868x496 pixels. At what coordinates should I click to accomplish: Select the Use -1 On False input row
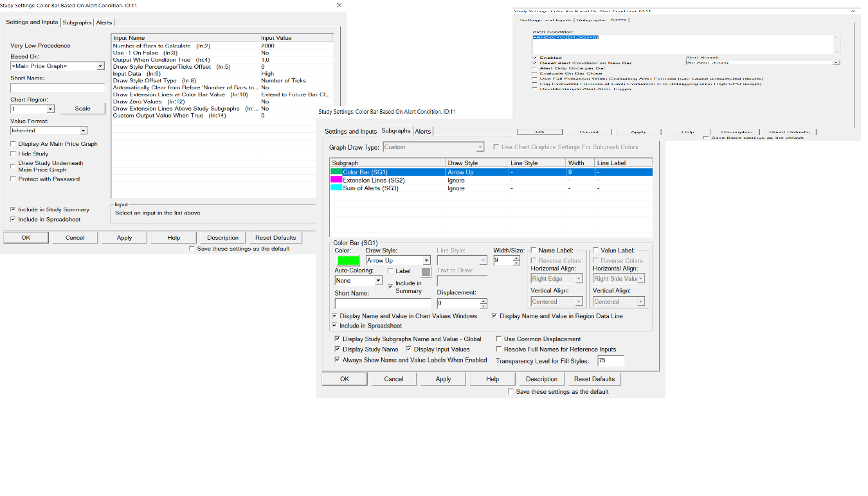click(222, 53)
